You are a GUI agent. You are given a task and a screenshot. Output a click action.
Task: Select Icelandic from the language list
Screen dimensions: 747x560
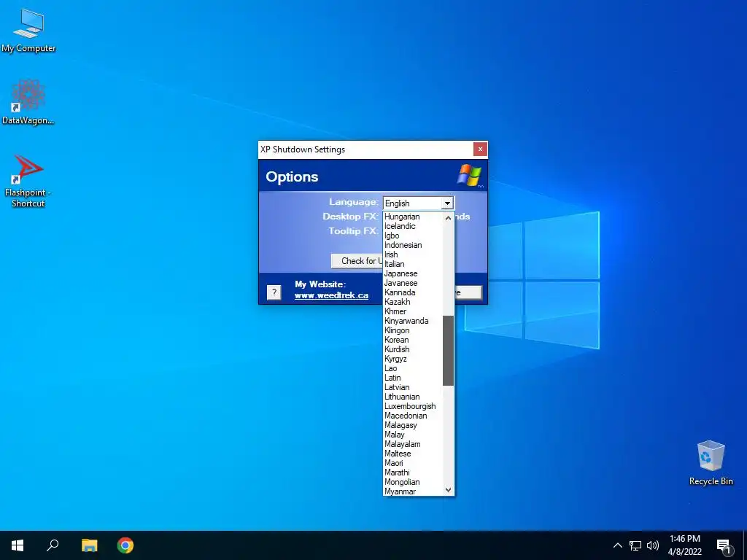414,226
